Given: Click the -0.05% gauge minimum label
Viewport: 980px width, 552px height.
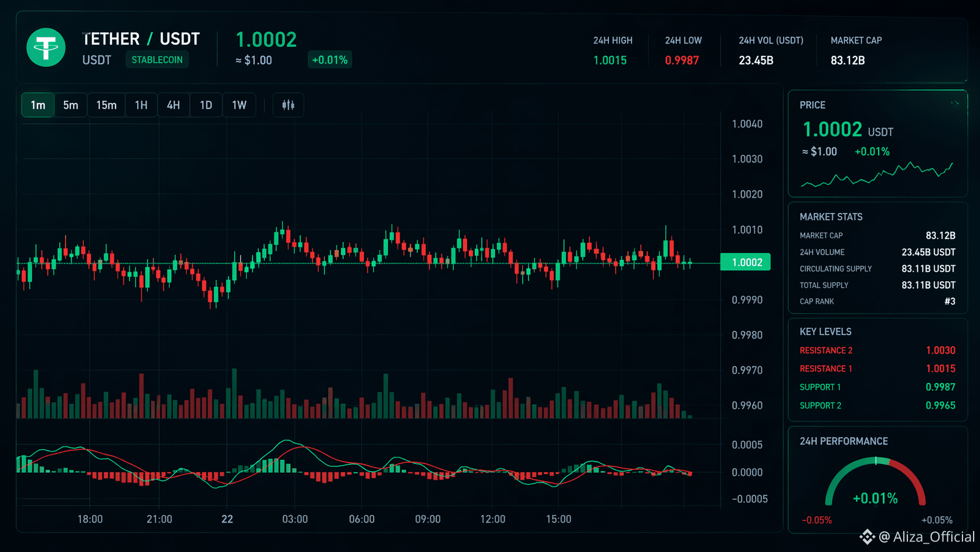Looking at the screenshot, I should point(816,520).
